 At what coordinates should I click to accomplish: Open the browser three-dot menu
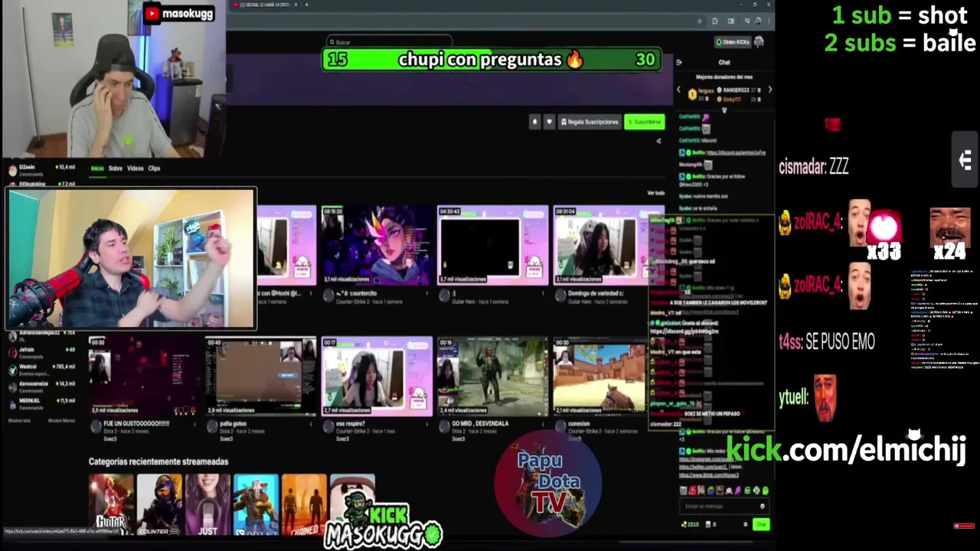tap(768, 21)
